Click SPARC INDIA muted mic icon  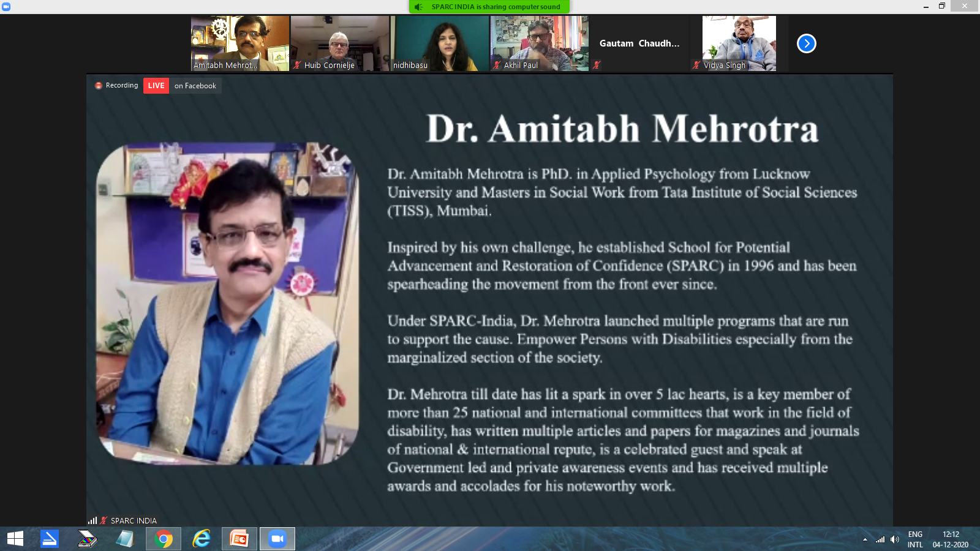(104, 520)
